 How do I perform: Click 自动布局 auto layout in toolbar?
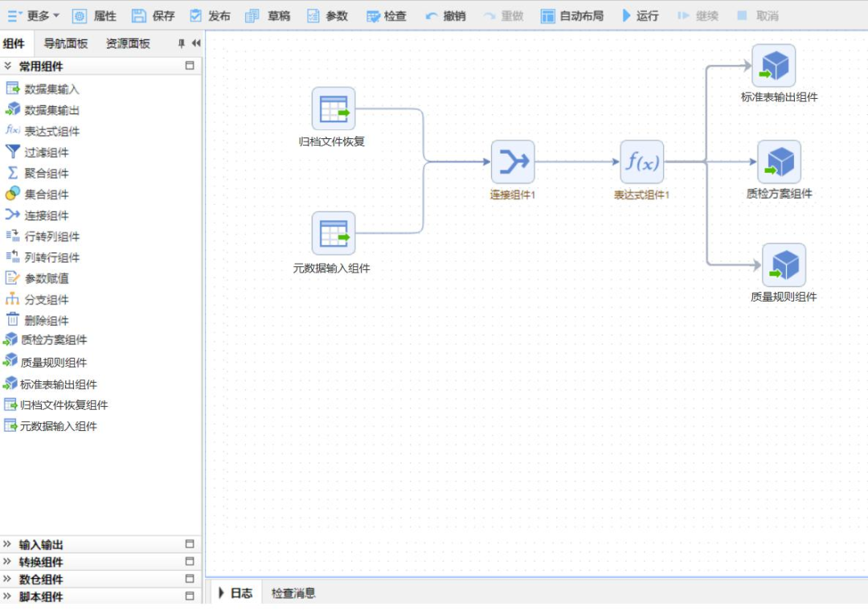point(571,16)
